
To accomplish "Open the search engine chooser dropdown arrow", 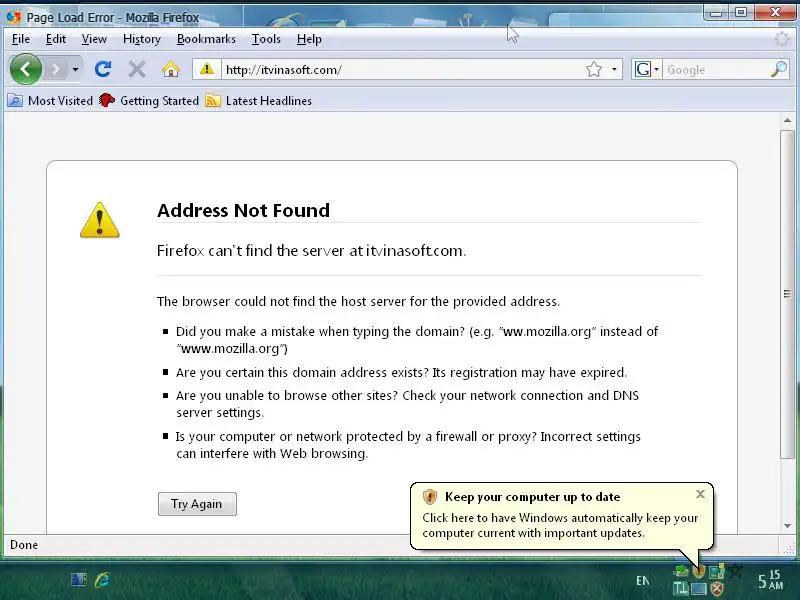I will pyautogui.click(x=657, y=69).
